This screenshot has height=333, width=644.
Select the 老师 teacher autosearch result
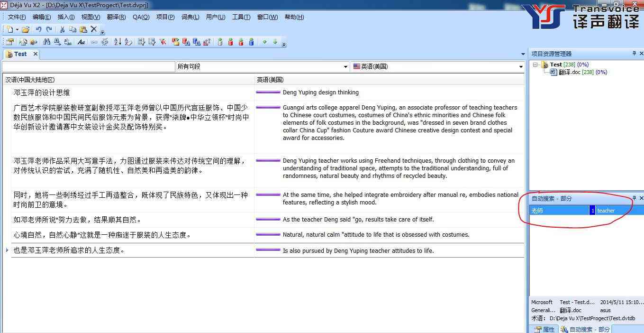pos(587,211)
